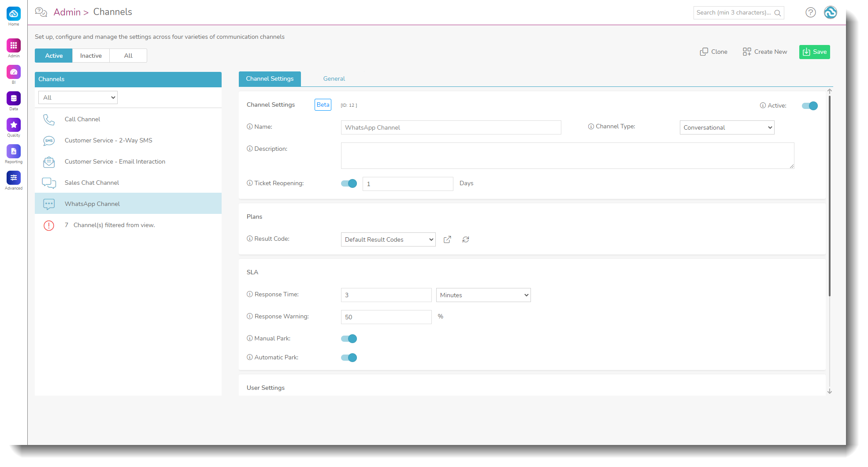Toggle the channel Active switch

[x=810, y=106]
